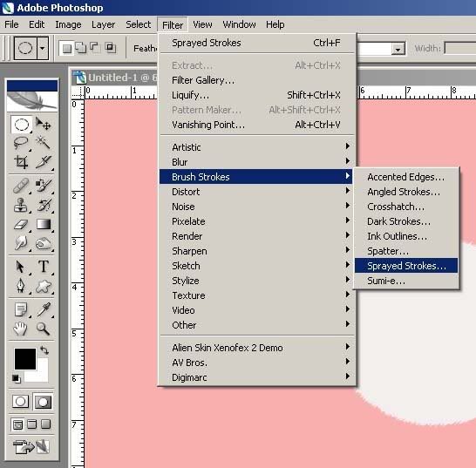
Task: Select the Hand tool
Action: [21, 329]
